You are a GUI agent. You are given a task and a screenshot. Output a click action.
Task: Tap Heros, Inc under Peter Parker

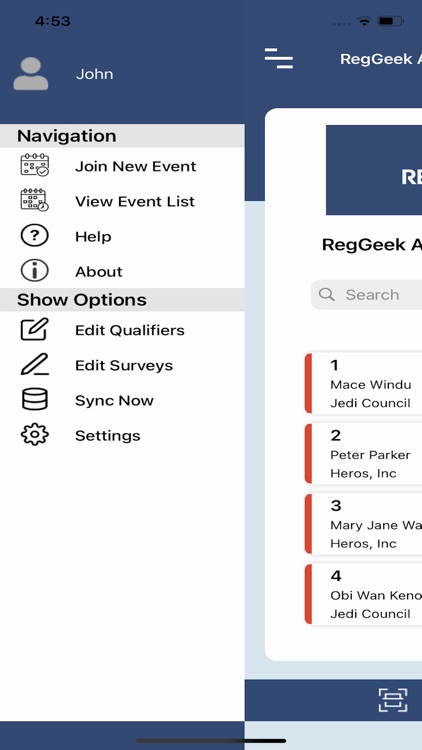tap(363, 474)
